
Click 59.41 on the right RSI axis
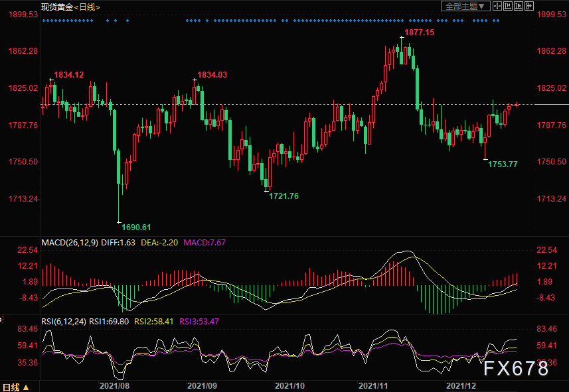(x=546, y=345)
